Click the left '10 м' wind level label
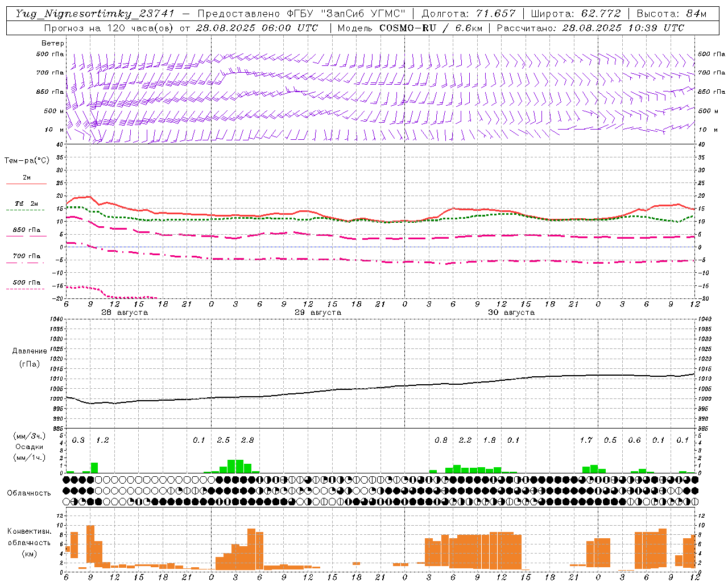The image size is (728, 582). point(55,130)
